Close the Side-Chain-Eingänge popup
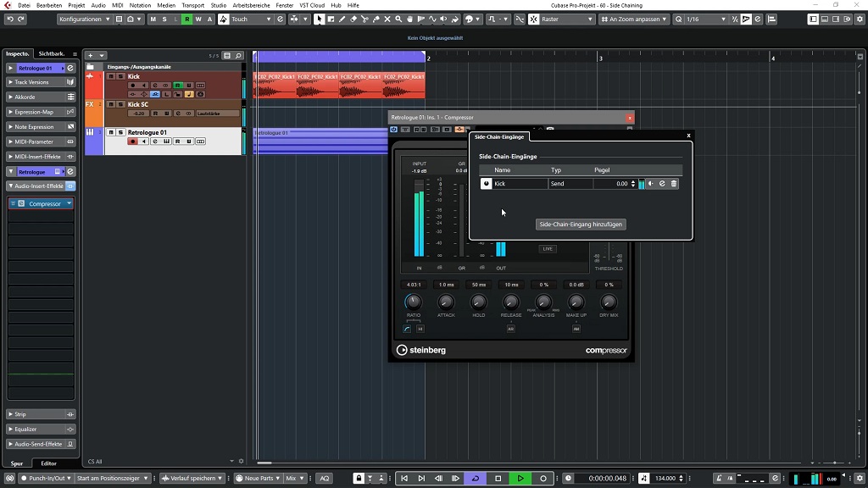Image resolution: width=868 pixels, height=488 pixels. tap(688, 136)
